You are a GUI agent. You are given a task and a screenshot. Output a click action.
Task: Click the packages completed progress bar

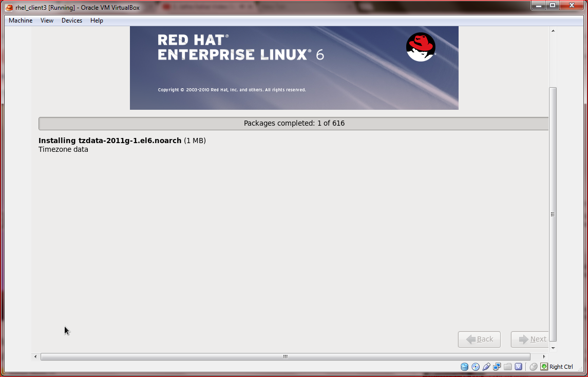294,123
